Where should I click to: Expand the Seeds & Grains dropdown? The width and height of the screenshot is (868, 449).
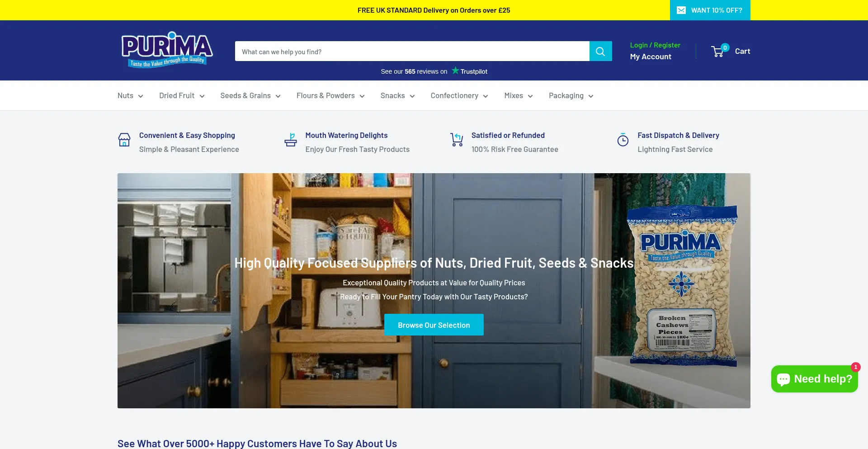(250, 95)
